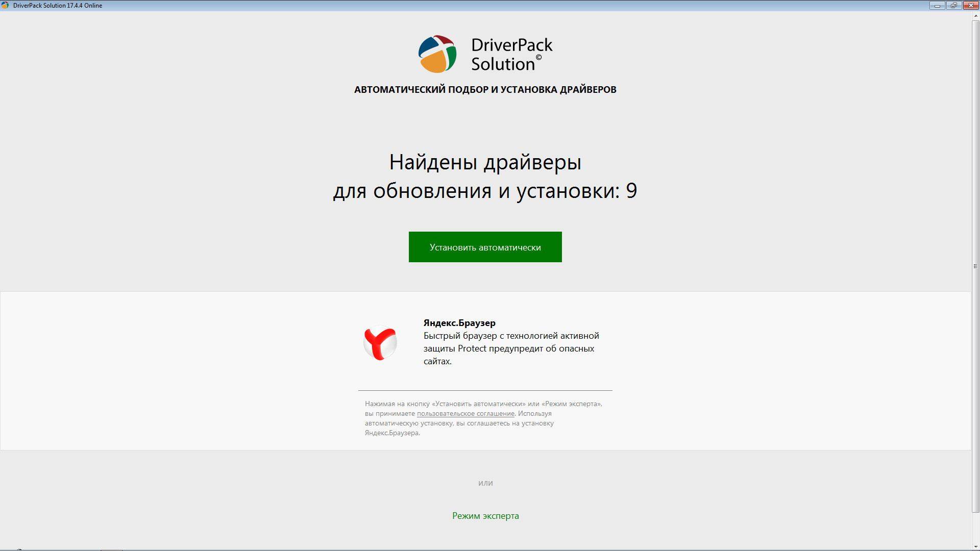Image resolution: width=980 pixels, height=551 pixels.
Task: Click the DriverPack title bar app icon
Action: [x=5, y=5]
